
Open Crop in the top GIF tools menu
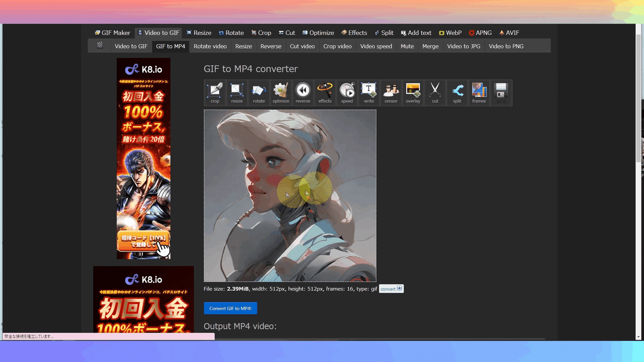point(261,33)
